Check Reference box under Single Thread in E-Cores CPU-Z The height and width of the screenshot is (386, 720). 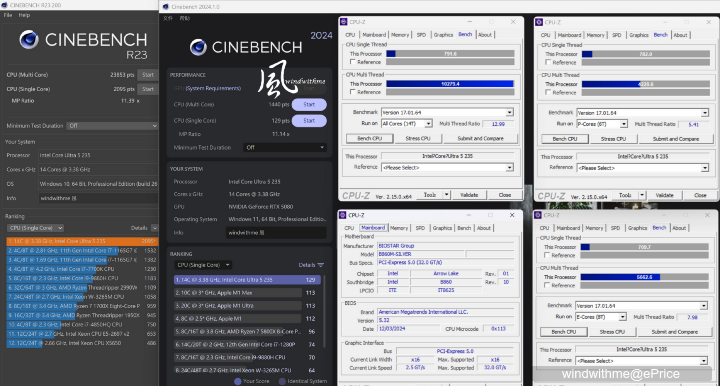(547, 255)
